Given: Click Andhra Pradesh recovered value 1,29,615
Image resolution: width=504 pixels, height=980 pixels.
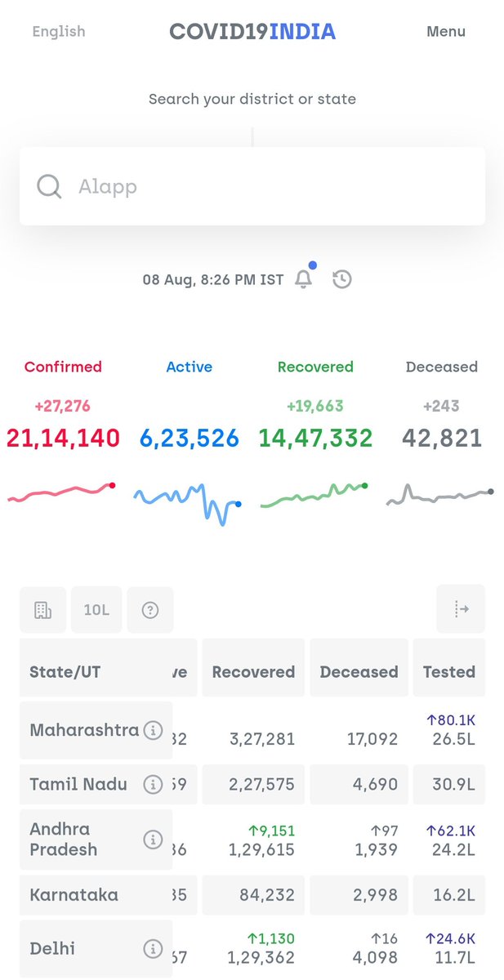Looking at the screenshot, I should pos(261,849).
